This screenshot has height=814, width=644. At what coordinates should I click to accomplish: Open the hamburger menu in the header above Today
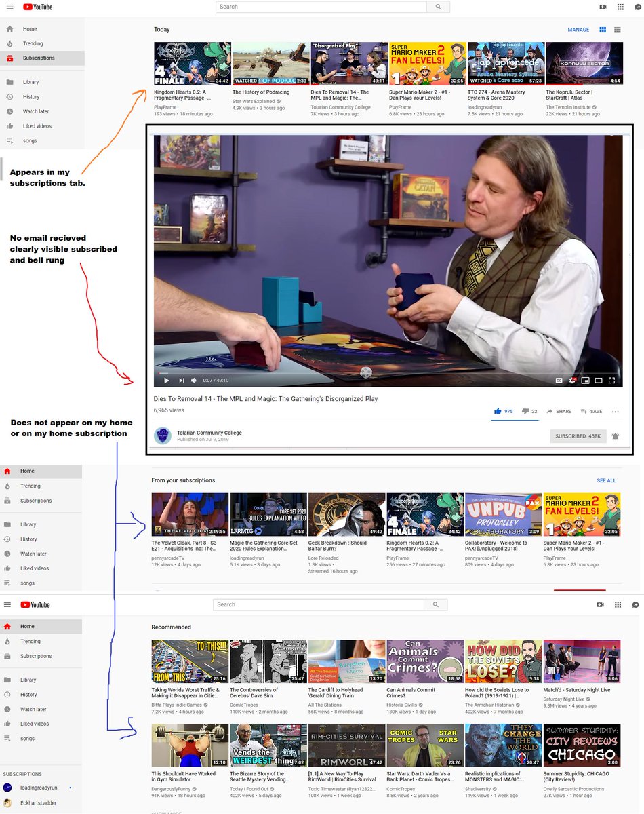point(9,7)
